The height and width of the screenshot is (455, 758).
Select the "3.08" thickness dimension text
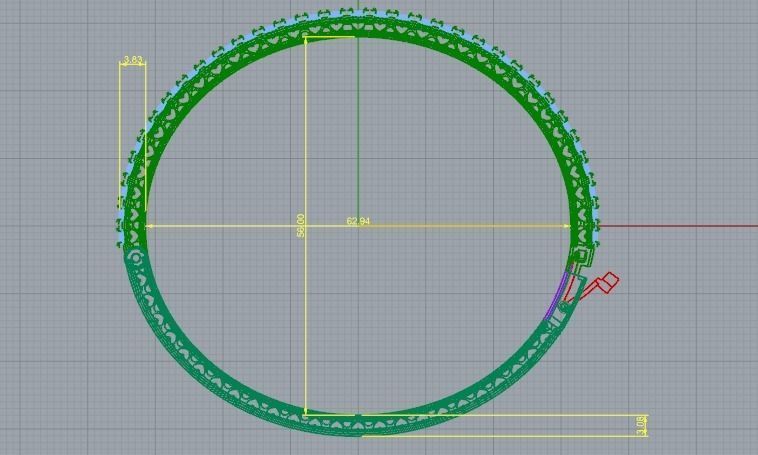[641, 426]
